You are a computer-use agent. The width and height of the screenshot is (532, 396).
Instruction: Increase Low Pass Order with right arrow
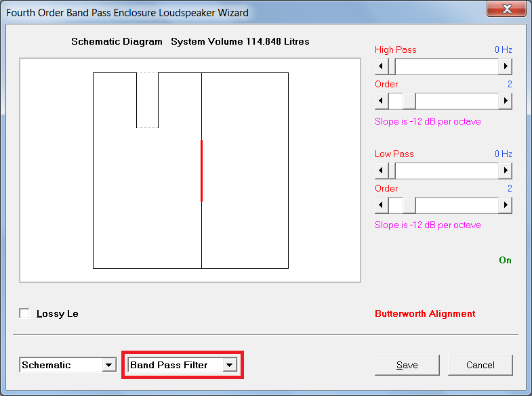pyautogui.click(x=505, y=205)
